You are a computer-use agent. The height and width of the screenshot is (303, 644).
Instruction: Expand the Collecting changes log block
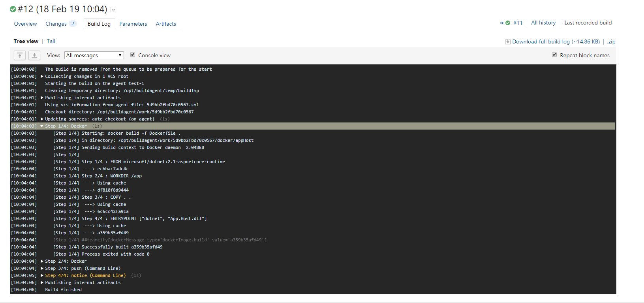click(x=42, y=76)
